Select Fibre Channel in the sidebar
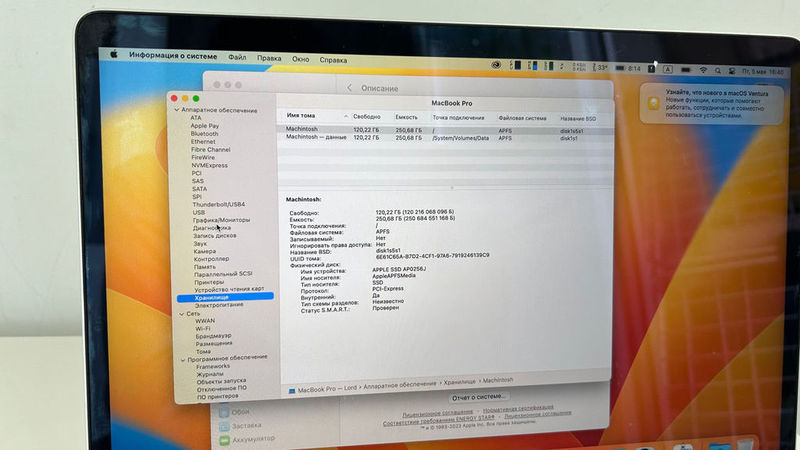800x450 pixels. click(x=211, y=149)
